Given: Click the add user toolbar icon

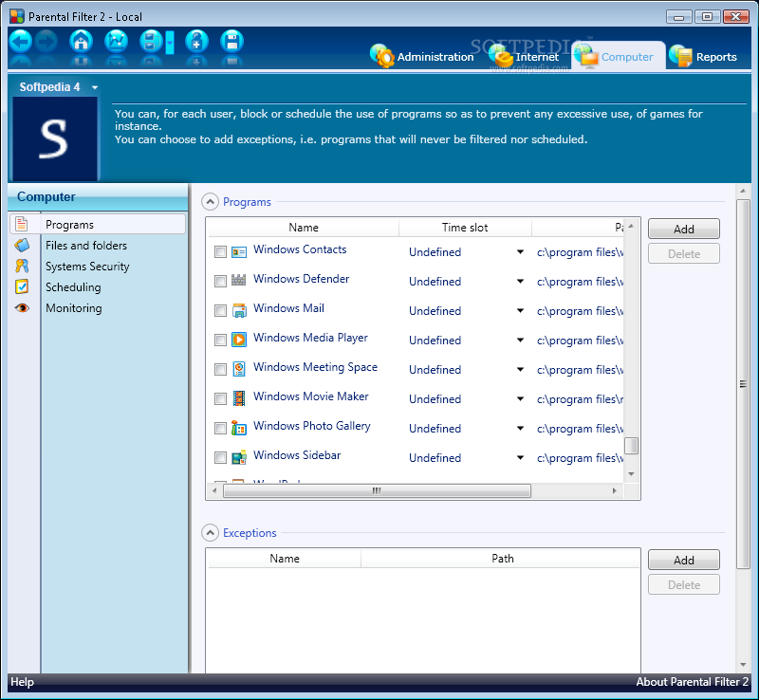Looking at the screenshot, I should pos(196,42).
